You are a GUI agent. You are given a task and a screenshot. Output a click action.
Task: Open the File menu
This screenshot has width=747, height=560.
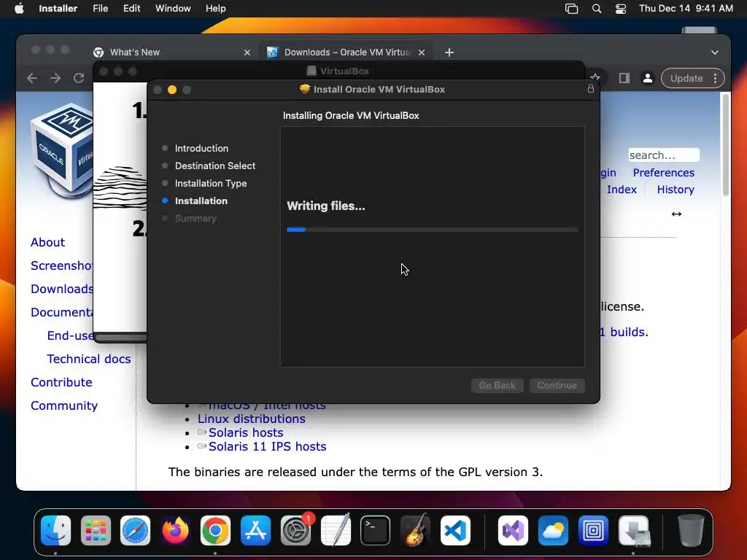[x=100, y=9]
